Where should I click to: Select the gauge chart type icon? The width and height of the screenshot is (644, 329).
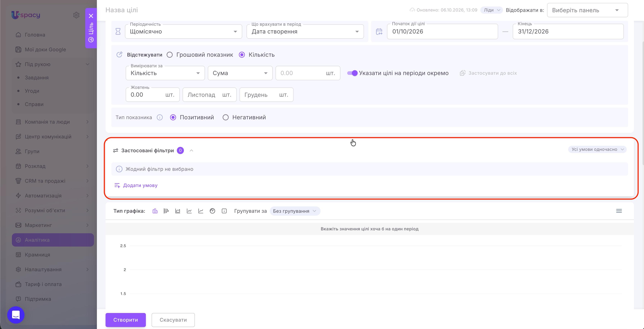pos(213,211)
